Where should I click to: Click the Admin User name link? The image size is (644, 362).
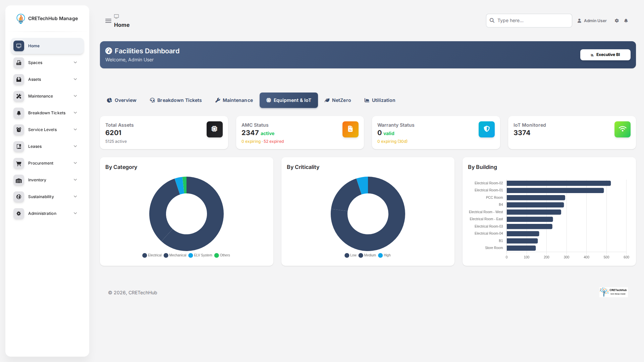595,21
